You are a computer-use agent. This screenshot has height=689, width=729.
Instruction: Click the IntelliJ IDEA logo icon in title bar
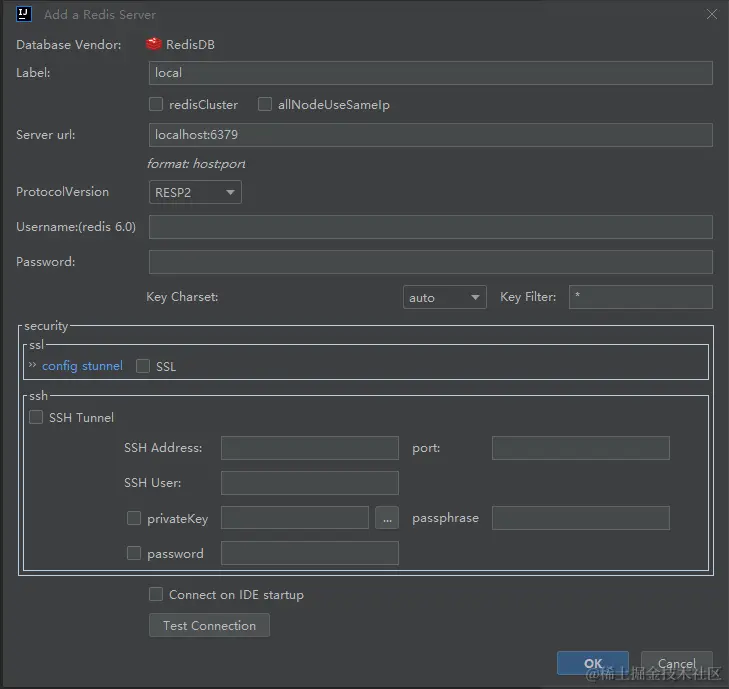coord(24,14)
